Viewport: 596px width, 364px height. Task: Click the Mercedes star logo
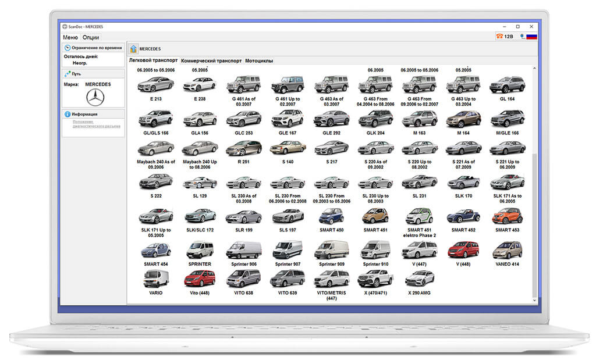coord(95,98)
